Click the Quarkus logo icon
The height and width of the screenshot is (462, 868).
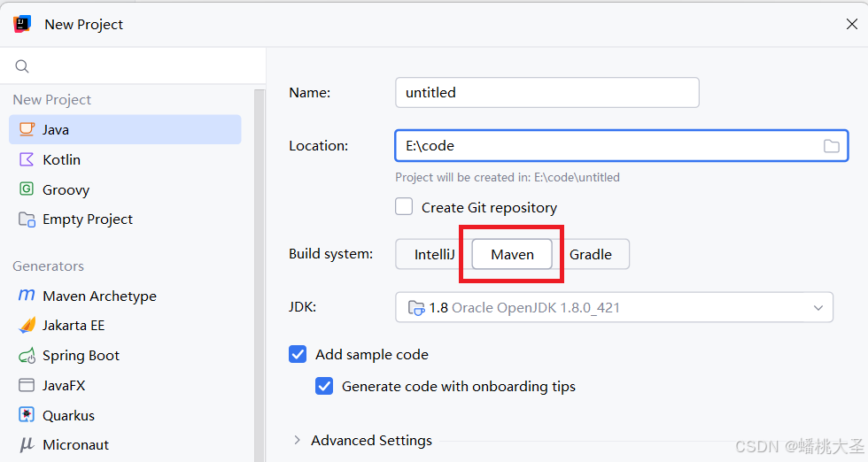coord(27,415)
